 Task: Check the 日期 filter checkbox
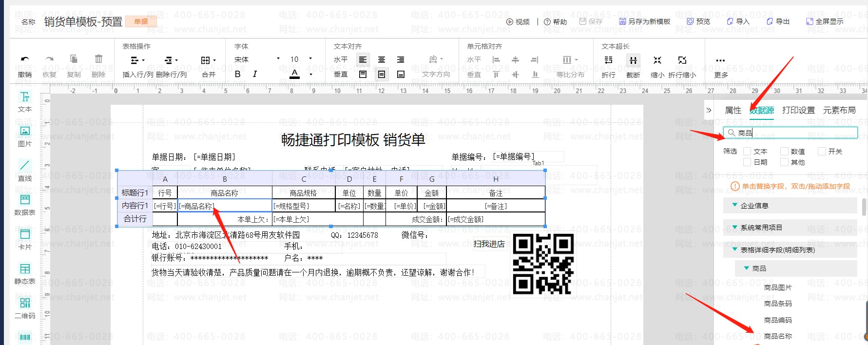click(747, 162)
